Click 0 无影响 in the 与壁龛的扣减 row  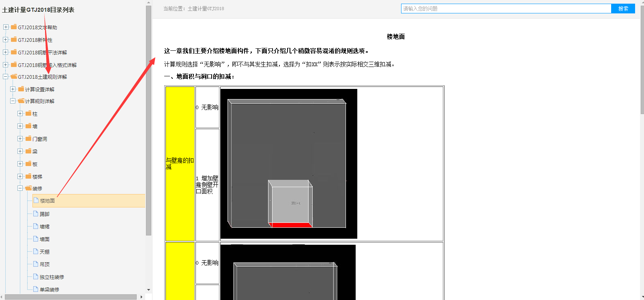(x=207, y=107)
